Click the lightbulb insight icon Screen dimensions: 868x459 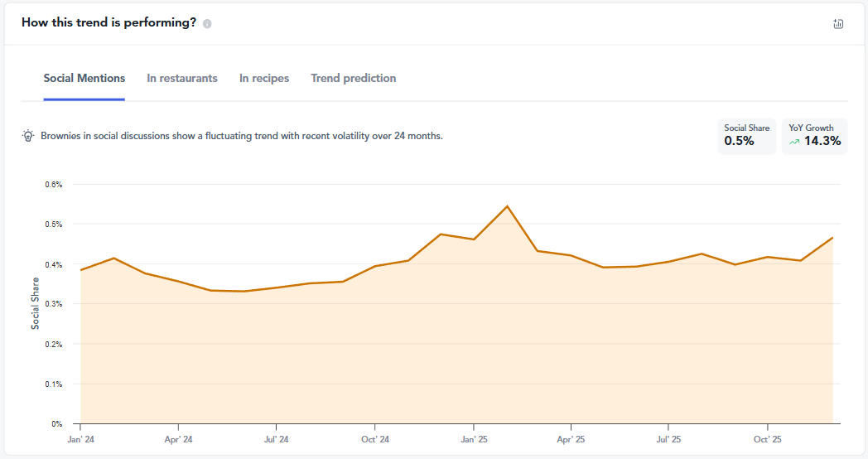[28, 136]
